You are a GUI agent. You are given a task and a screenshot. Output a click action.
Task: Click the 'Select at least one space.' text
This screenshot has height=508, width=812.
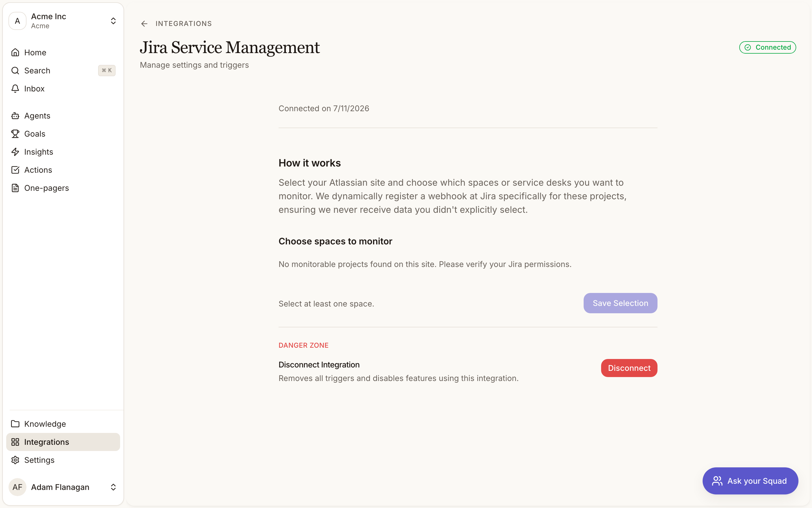click(326, 304)
